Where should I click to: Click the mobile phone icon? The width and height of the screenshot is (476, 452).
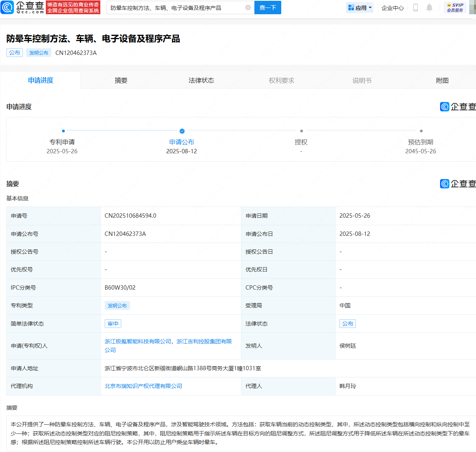coord(416,8)
